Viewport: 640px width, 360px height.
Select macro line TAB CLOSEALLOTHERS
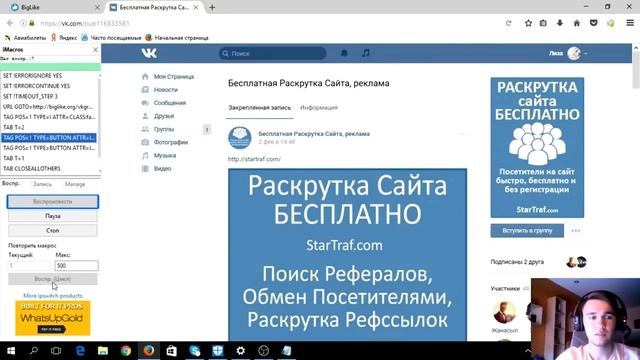[49, 169]
